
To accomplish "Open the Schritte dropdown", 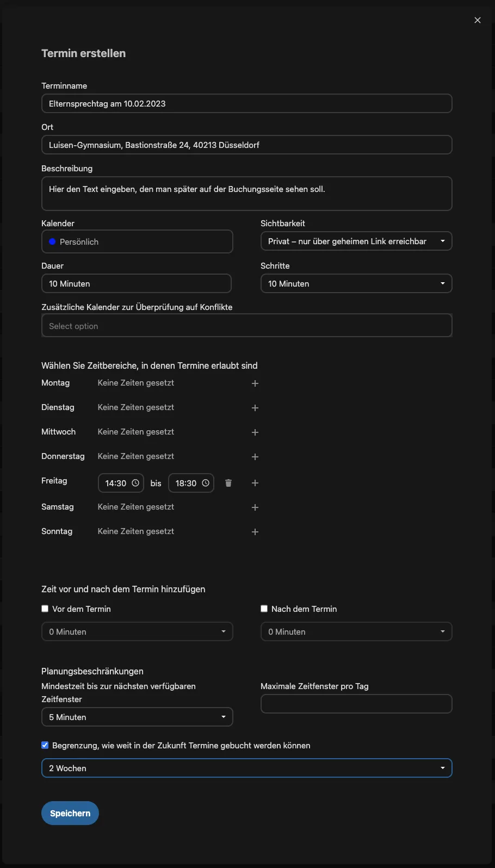I will [x=356, y=283].
